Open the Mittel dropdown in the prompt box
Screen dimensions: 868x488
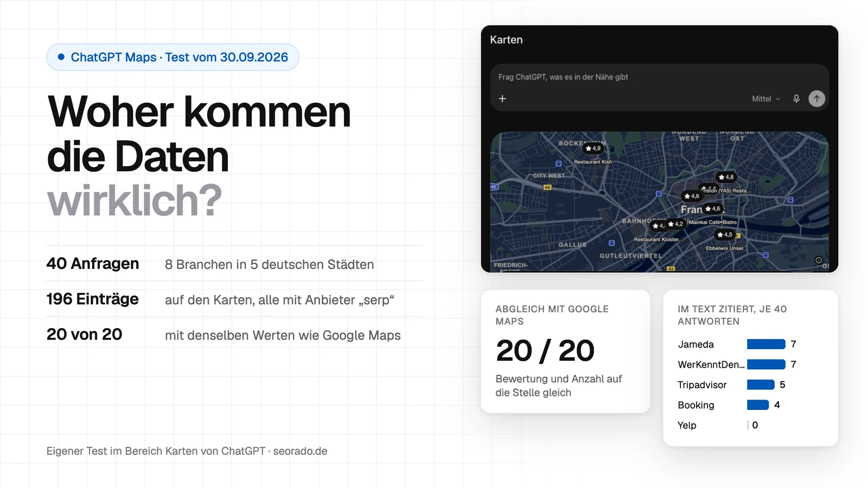pyautogui.click(x=766, y=99)
